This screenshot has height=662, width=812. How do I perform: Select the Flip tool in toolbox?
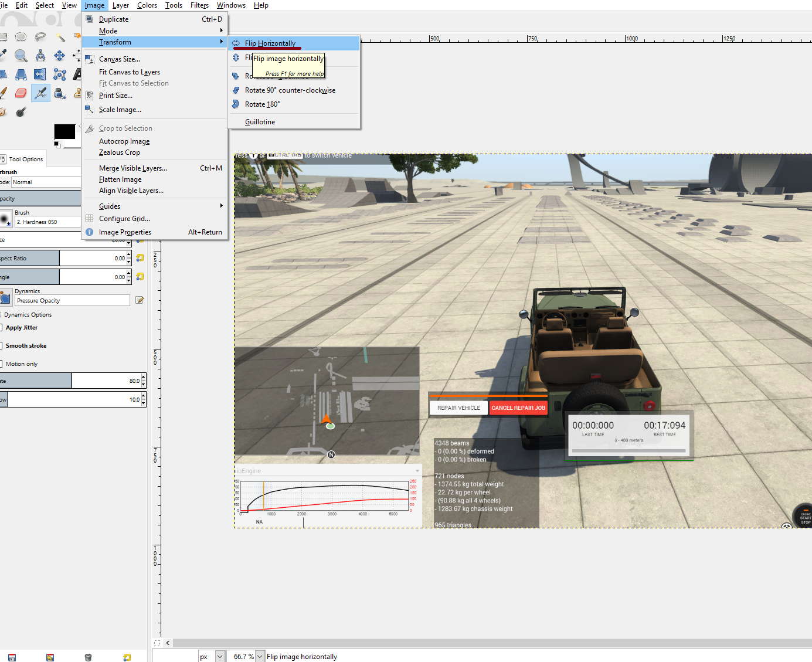(x=40, y=74)
